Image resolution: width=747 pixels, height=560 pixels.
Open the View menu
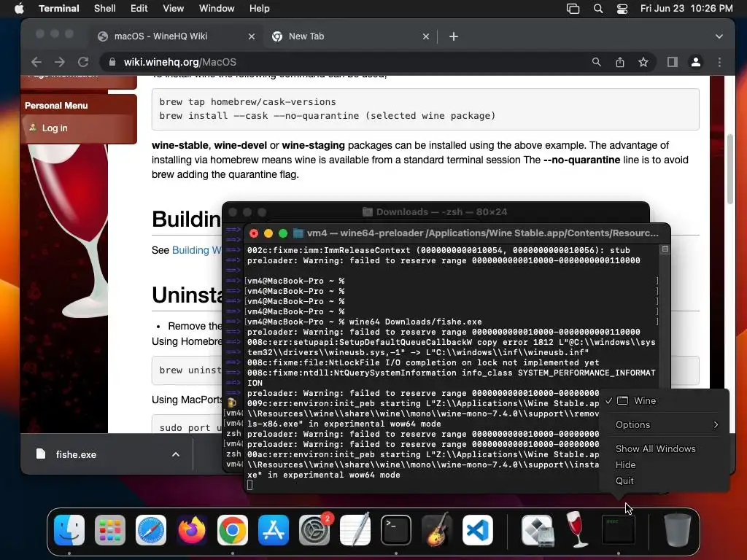[x=174, y=9]
